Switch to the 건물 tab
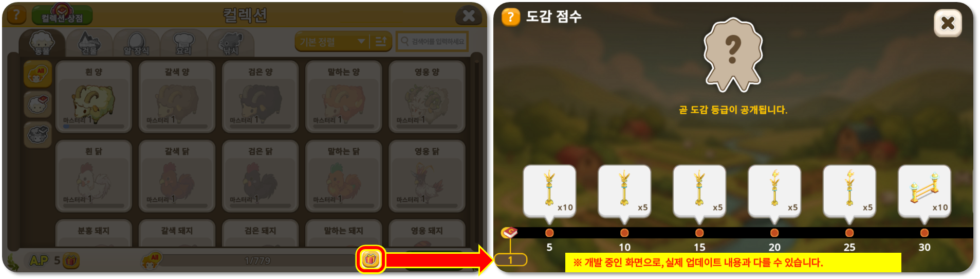 pyautogui.click(x=89, y=43)
